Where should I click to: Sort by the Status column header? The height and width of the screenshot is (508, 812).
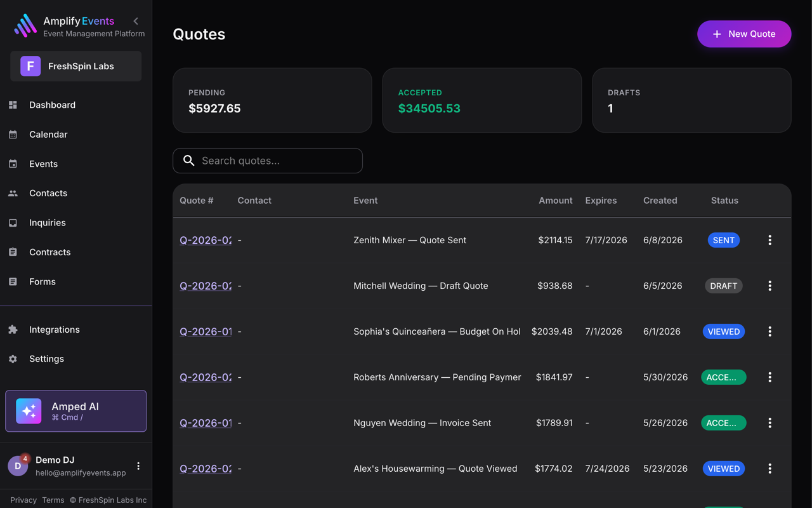click(x=724, y=200)
